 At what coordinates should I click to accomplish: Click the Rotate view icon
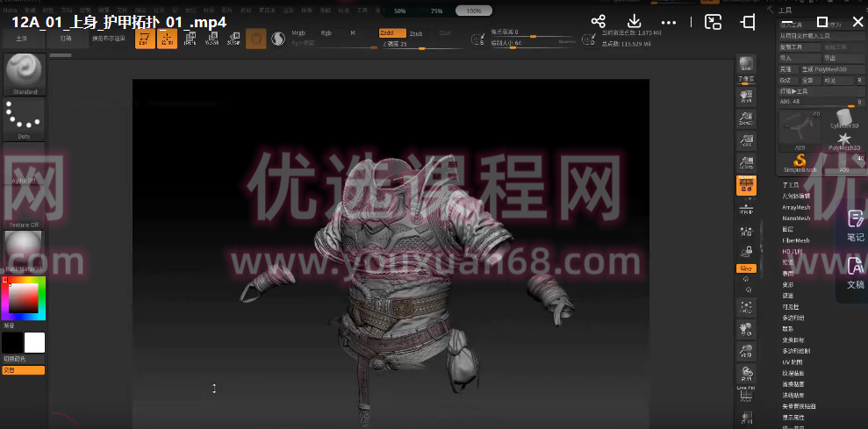coord(746,375)
